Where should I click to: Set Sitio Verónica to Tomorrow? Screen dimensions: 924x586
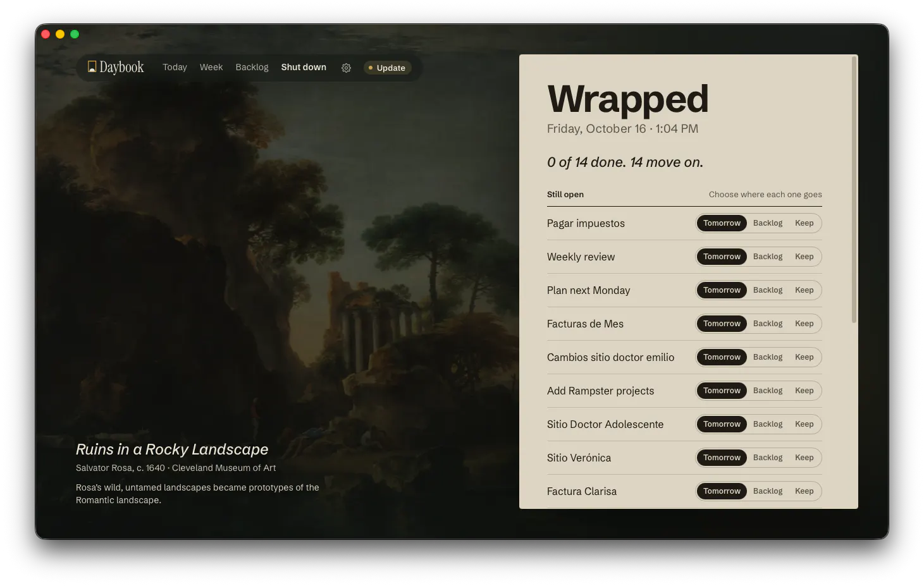click(722, 458)
